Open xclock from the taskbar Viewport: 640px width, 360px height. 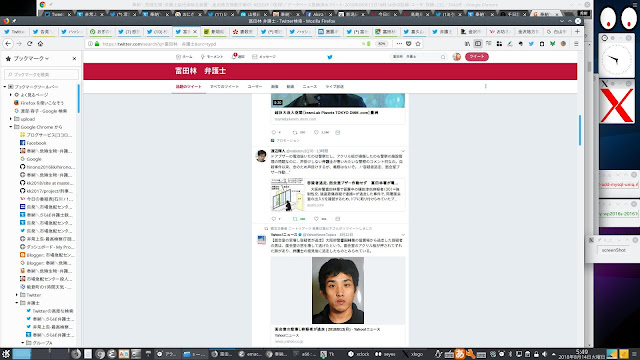pos(359,354)
